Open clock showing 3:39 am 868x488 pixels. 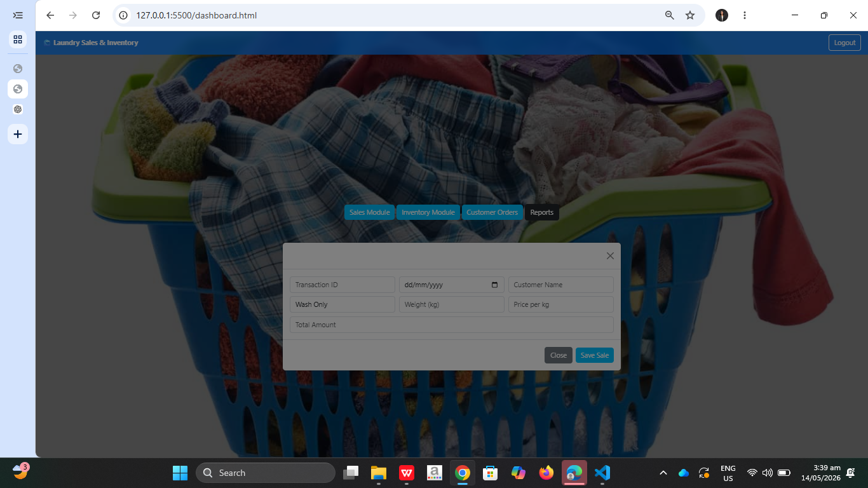pyautogui.click(x=821, y=473)
